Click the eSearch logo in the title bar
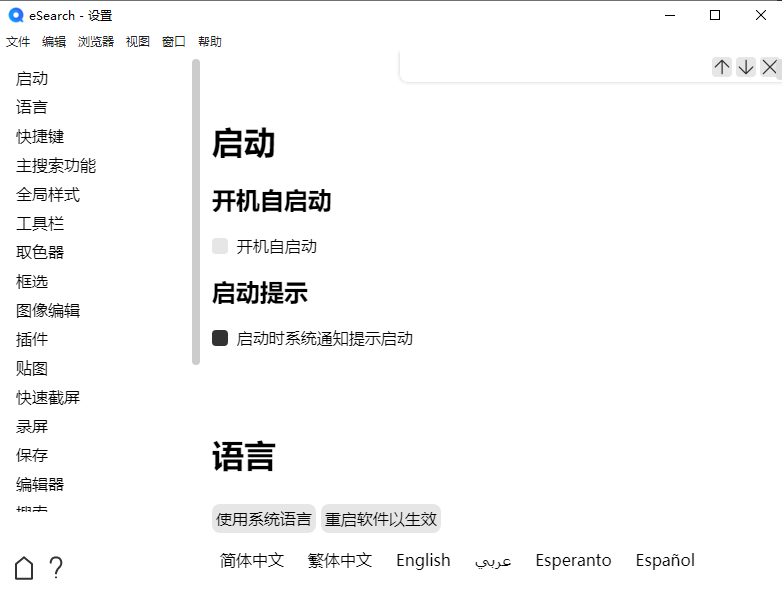Viewport: 782px width, 589px height. 16,15
